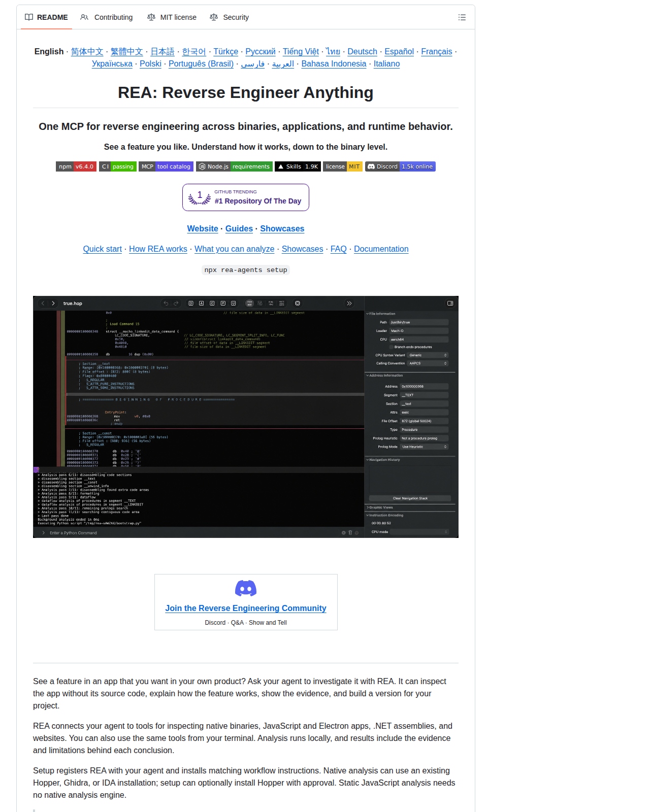Click the 'REA: Reverse Engineer Anything' heading
This screenshot has height=812, width=650.
246,93
